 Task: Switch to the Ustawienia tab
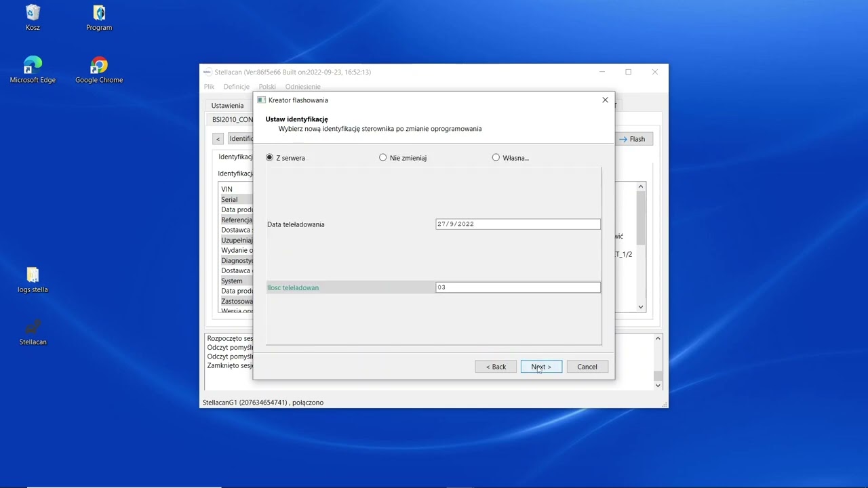(227, 106)
